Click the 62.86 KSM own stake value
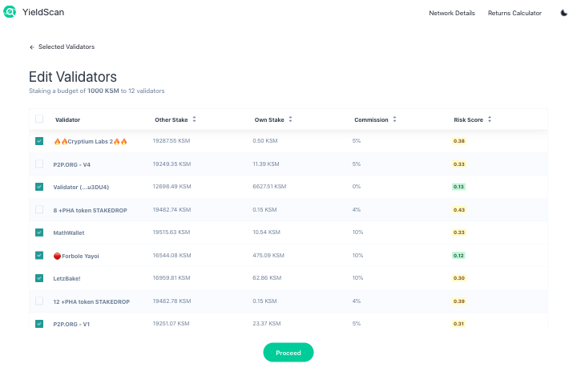The width and height of the screenshot is (577, 392). pos(267,277)
